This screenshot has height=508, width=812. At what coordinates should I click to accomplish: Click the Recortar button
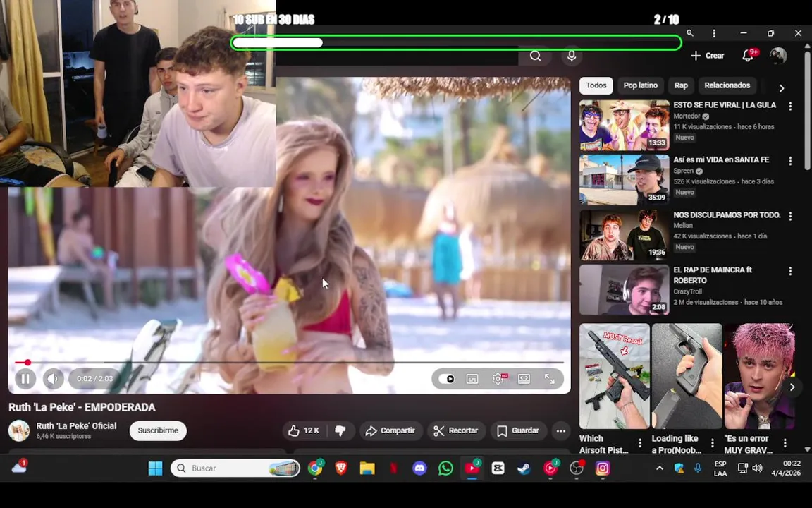click(x=456, y=431)
